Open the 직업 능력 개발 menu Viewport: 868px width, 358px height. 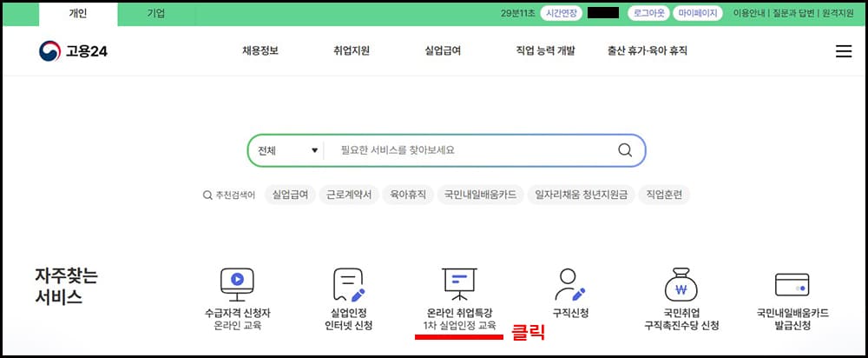pos(545,51)
